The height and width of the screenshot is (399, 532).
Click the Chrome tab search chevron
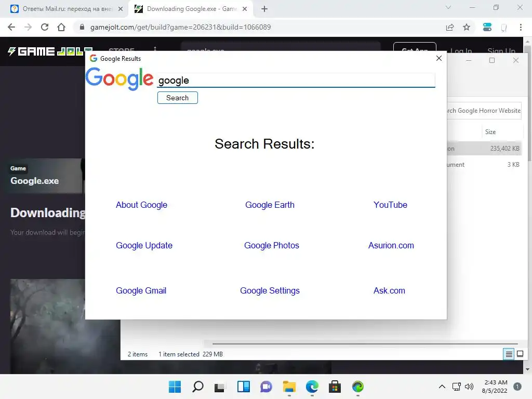point(448,7)
